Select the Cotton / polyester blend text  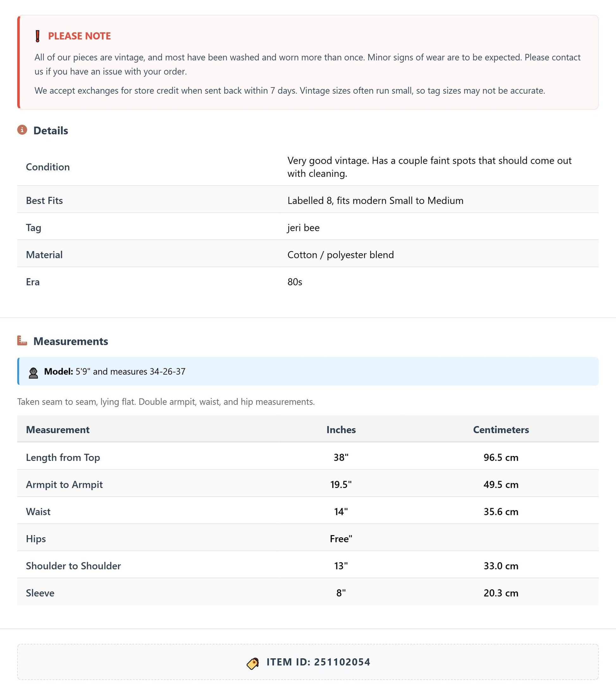pyautogui.click(x=341, y=255)
